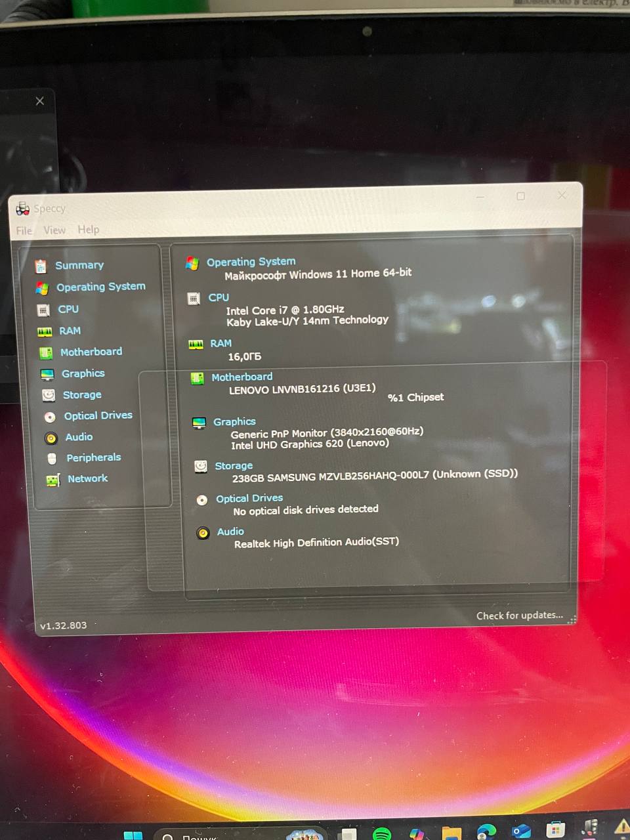Image resolution: width=630 pixels, height=840 pixels.
Task: Select Optical Drives in sidebar
Action: point(98,415)
